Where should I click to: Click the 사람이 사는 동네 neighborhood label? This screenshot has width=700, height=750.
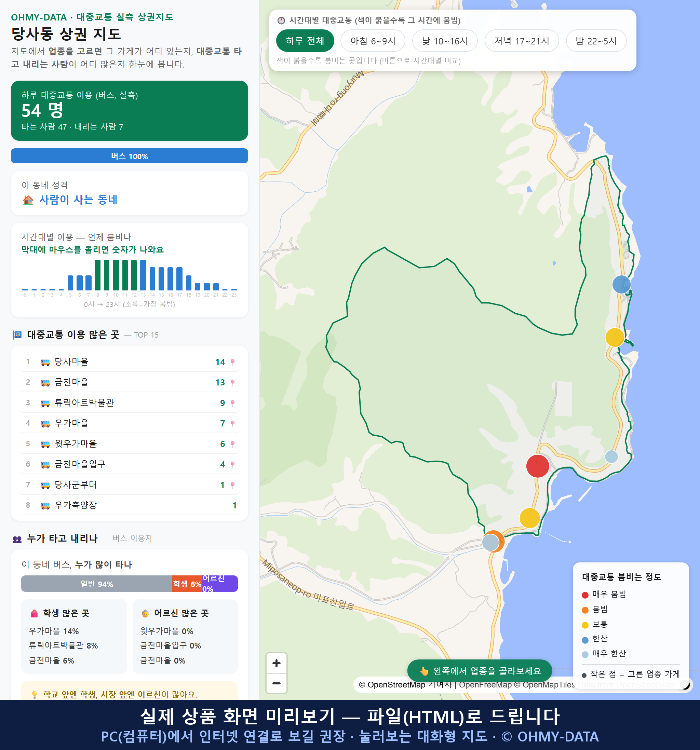pyautogui.click(x=78, y=200)
